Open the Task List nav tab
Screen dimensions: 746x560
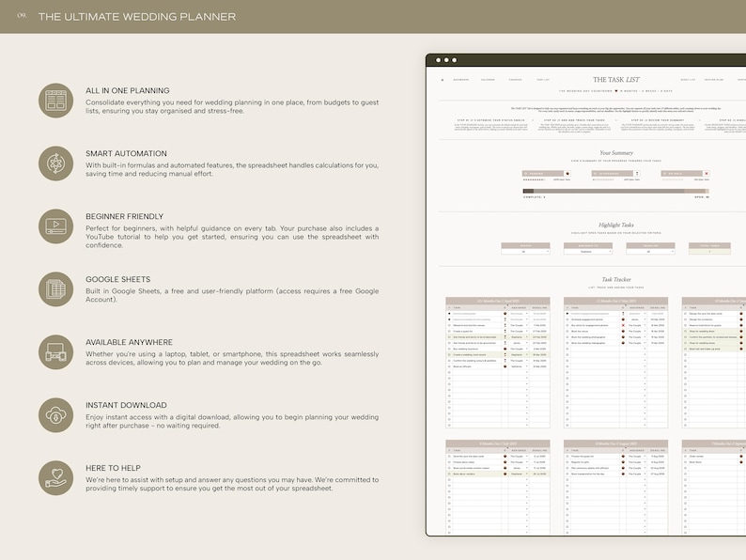(543, 80)
